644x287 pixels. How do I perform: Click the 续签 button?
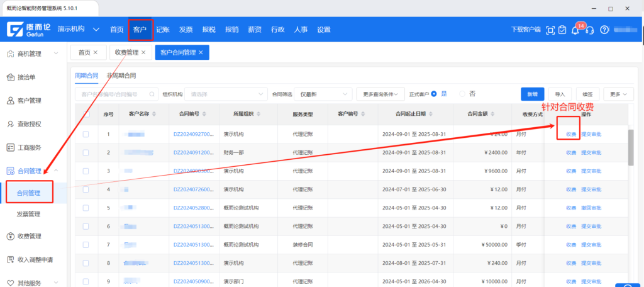[587, 94]
